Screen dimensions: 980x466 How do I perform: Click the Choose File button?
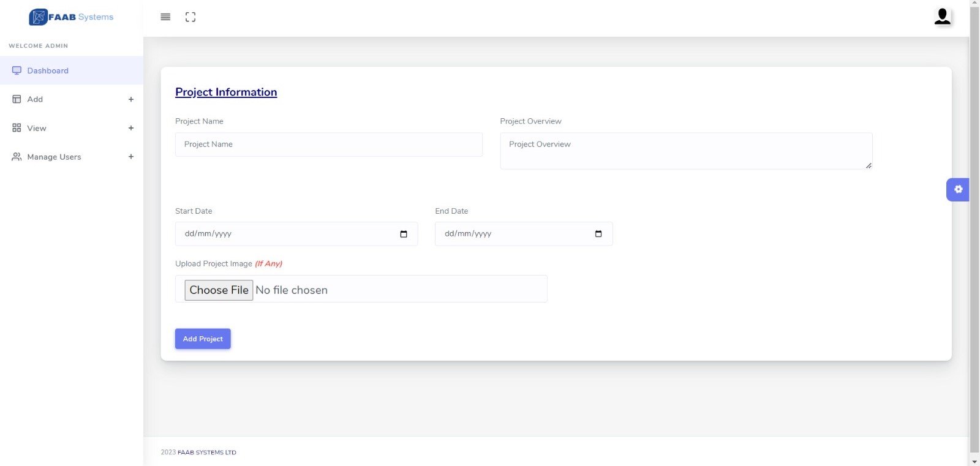[x=219, y=290]
